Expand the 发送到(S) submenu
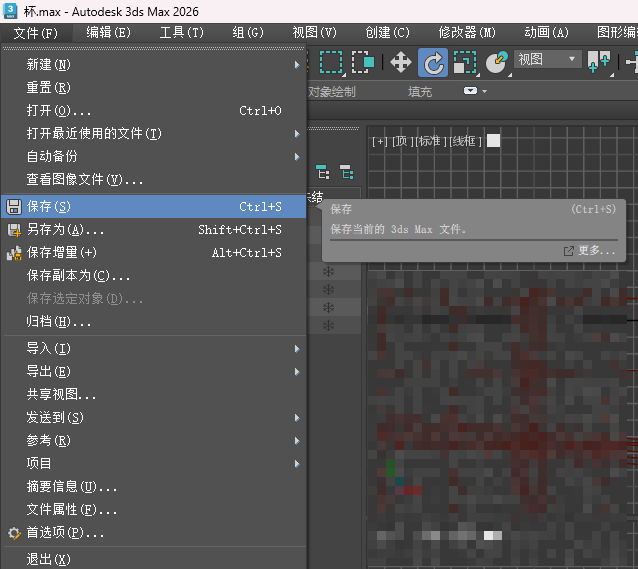Screen dimensions: 638x569 [154, 418]
